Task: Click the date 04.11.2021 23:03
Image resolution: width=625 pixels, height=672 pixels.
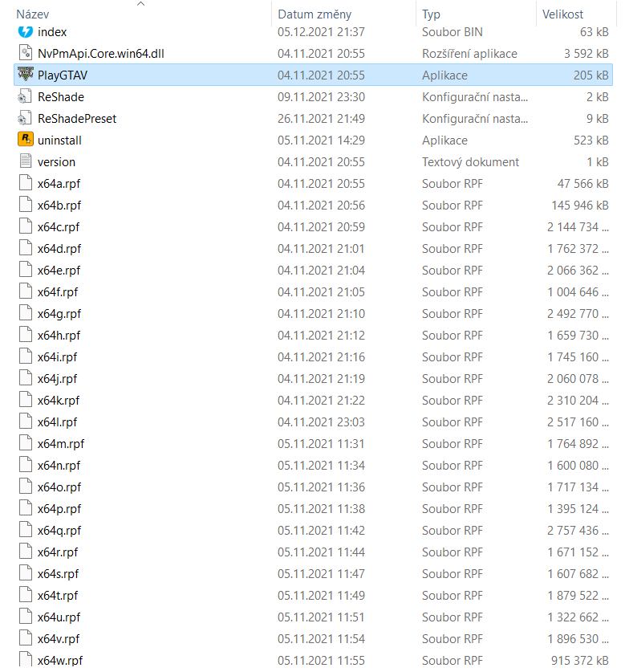Action: 321,422
